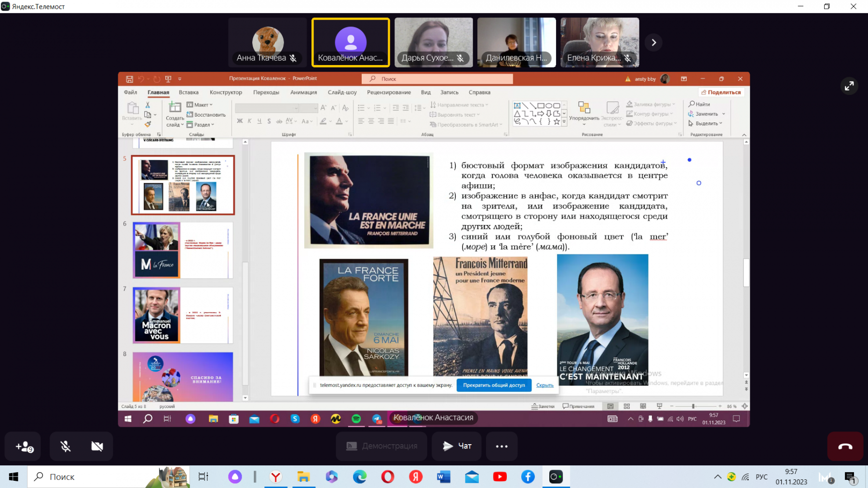Switch to the Вставка tab
The height and width of the screenshot is (488, 868).
coord(189,92)
